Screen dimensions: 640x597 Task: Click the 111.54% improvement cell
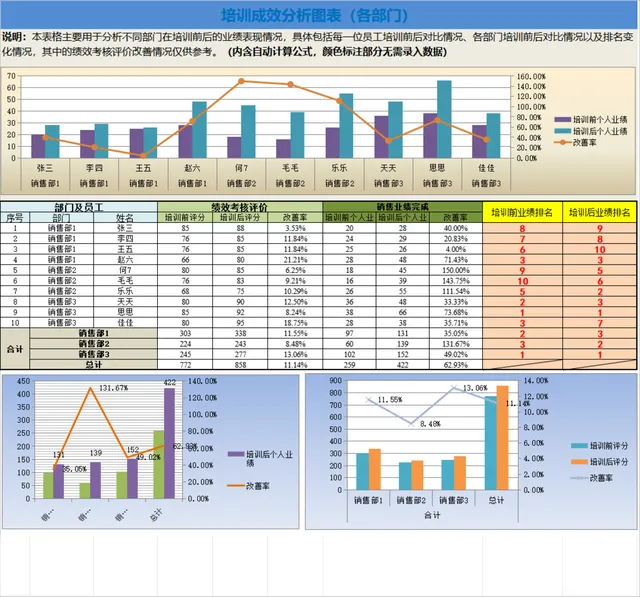456,291
